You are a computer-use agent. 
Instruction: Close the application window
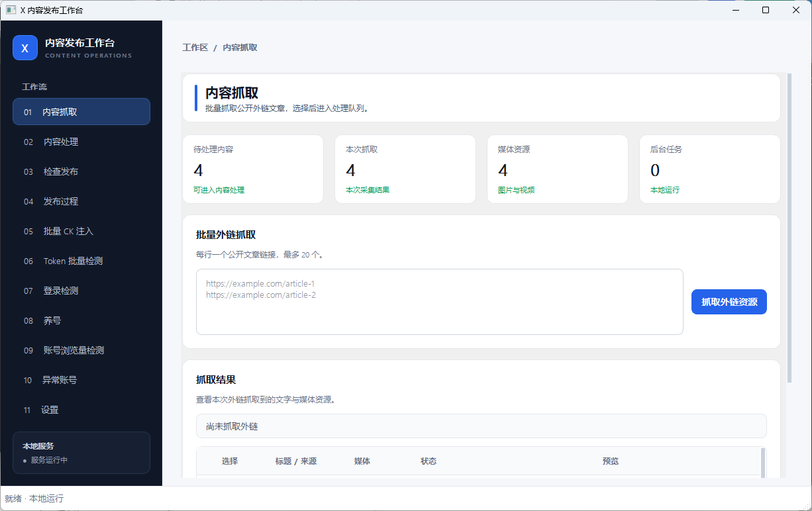796,10
